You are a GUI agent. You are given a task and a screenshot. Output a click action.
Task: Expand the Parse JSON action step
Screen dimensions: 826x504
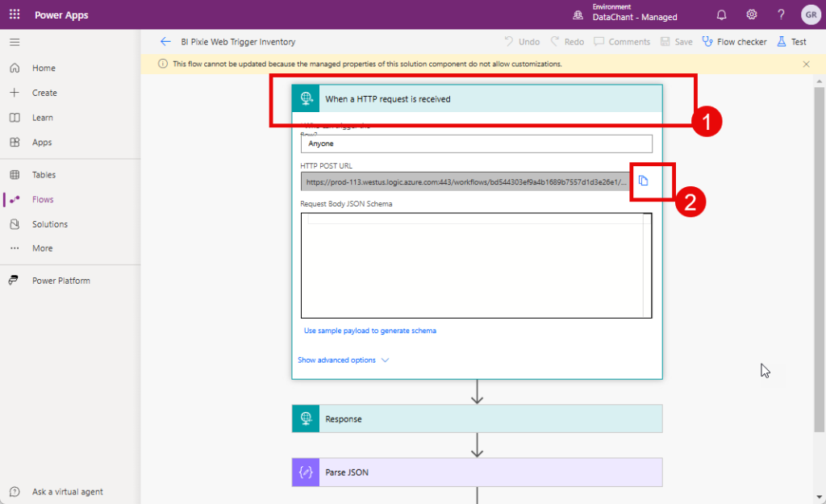pyautogui.click(x=477, y=473)
